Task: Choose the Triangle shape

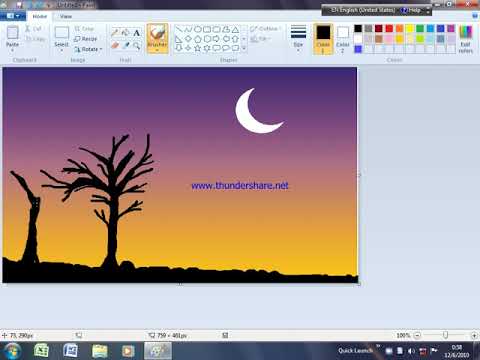Action: (x=235, y=30)
